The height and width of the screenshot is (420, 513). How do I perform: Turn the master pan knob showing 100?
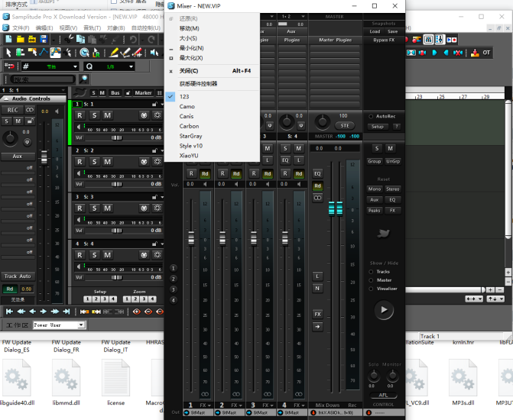point(322,121)
